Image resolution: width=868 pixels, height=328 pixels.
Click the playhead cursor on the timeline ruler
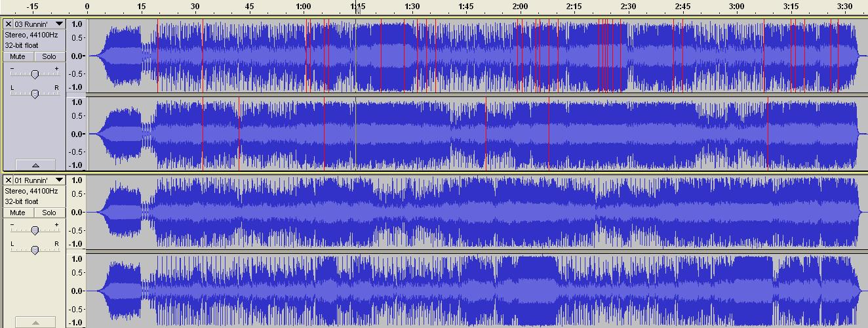click(x=357, y=9)
